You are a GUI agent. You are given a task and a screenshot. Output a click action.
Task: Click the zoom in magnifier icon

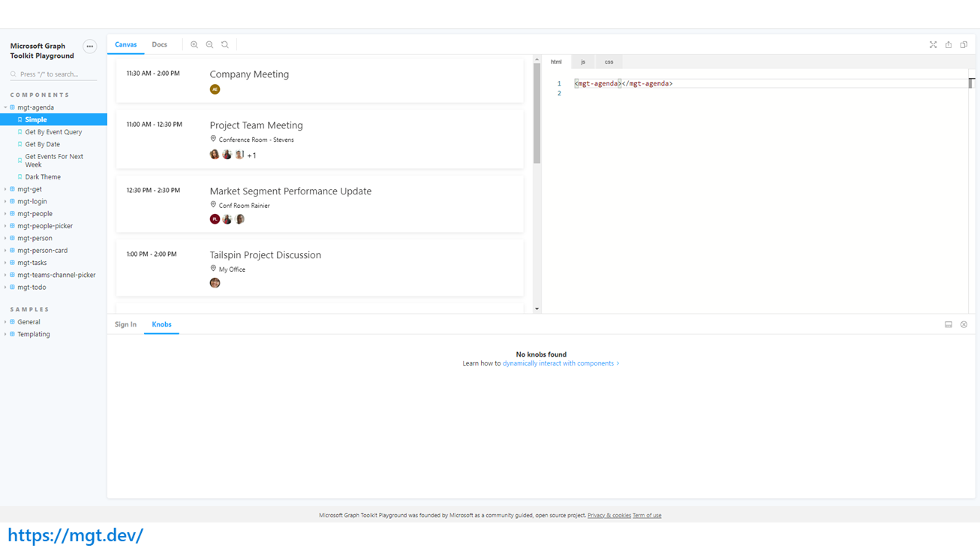coord(194,45)
